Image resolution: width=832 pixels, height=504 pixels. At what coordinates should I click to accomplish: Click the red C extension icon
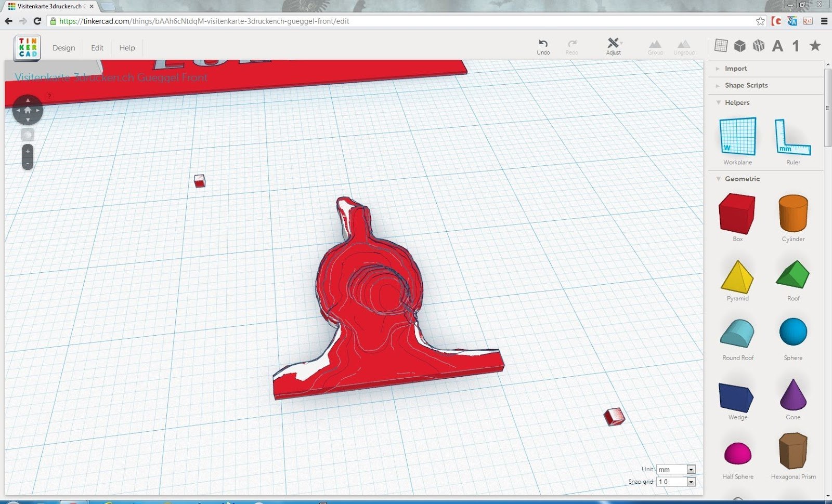776,21
